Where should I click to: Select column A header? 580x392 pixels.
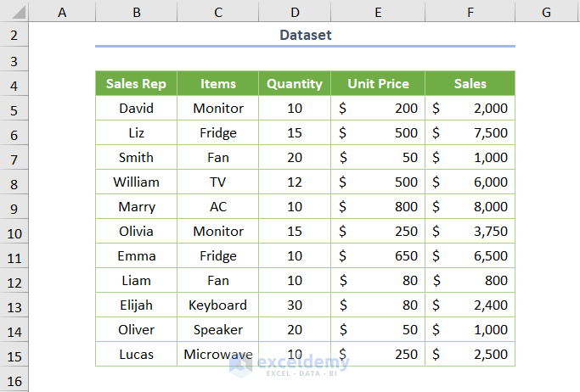point(62,12)
